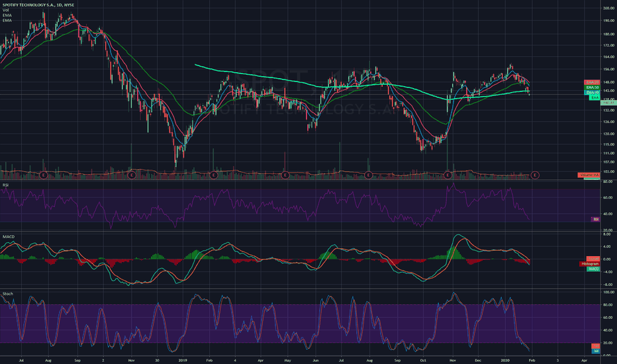This screenshot has height=364, width=617.
Task: Click 60.00 on the RSI scale
Action: (x=609, y=197)
